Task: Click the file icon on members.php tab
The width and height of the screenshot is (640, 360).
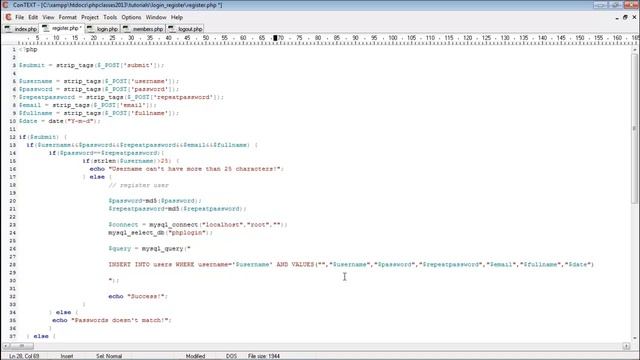Action: point(126,29)
